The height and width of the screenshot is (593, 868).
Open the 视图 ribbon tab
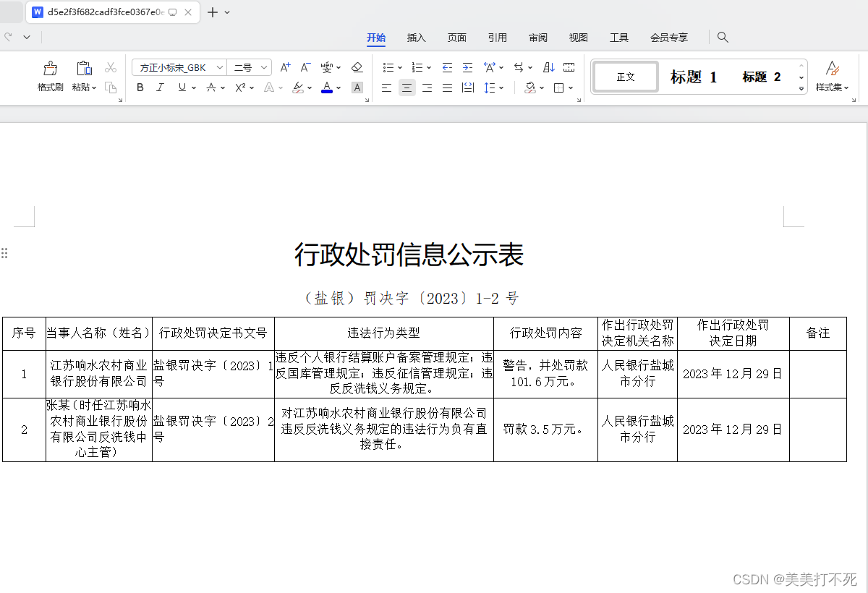(579, 38)
